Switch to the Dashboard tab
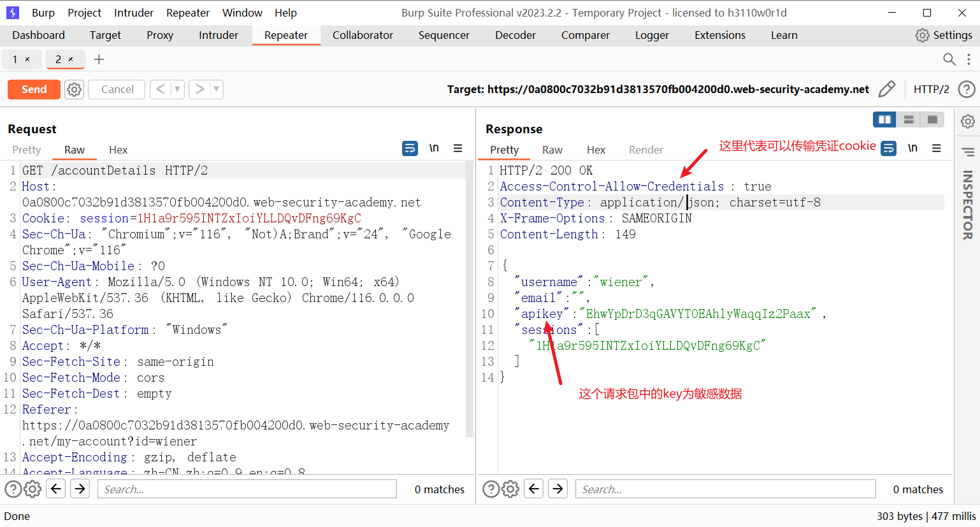 tap(38, 35)
